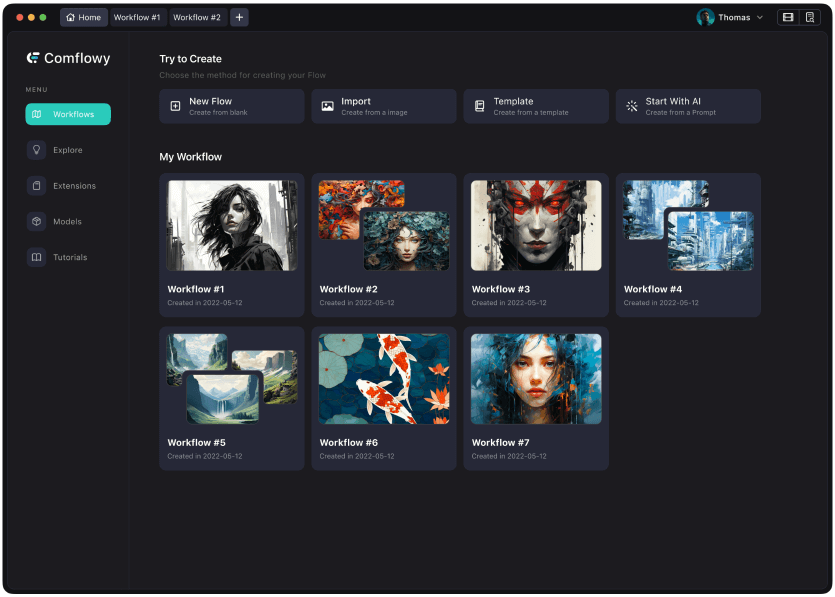Switch to the Workflow #2 tab
This screenshot has height=597, width=835.
[197, 17]
